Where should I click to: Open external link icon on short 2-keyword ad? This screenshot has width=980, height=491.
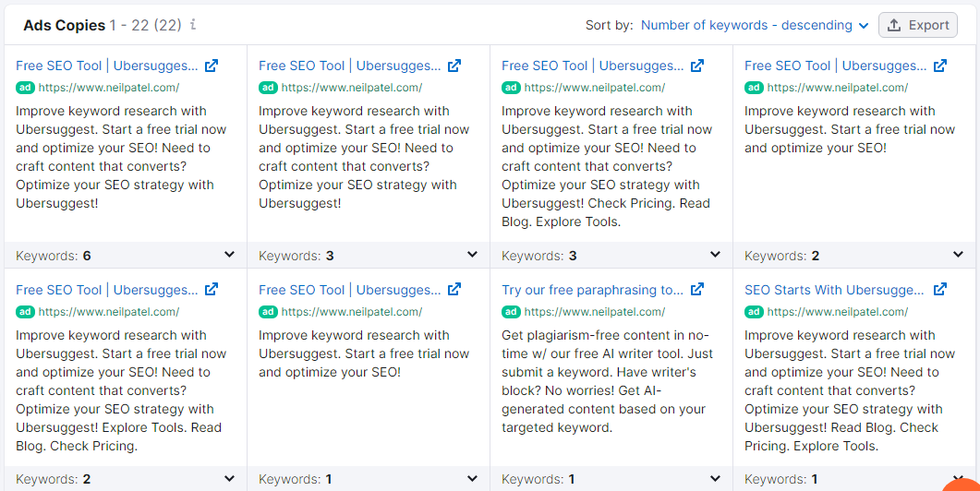point(940,65)
